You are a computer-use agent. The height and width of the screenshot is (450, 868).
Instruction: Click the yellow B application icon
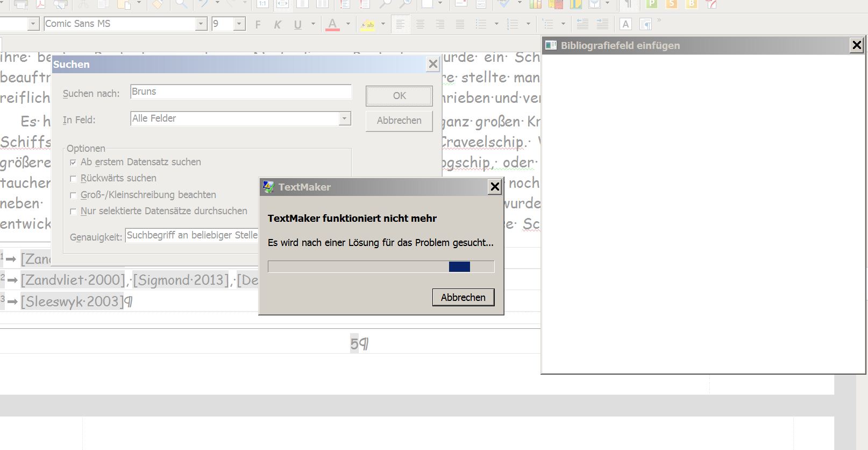point(692,4)
